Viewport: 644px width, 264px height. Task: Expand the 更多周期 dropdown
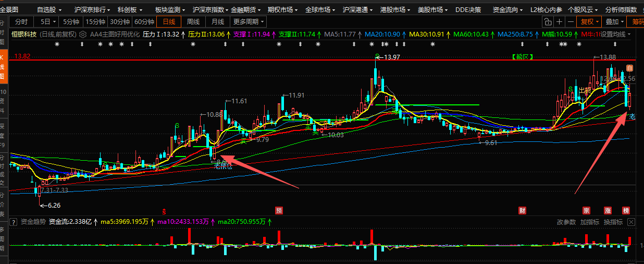[x=249, y=22]
